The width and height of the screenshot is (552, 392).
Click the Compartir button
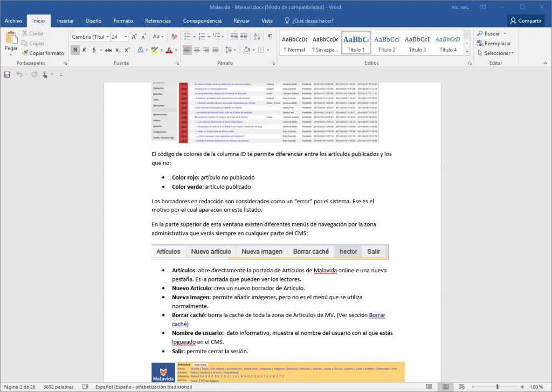526,21
